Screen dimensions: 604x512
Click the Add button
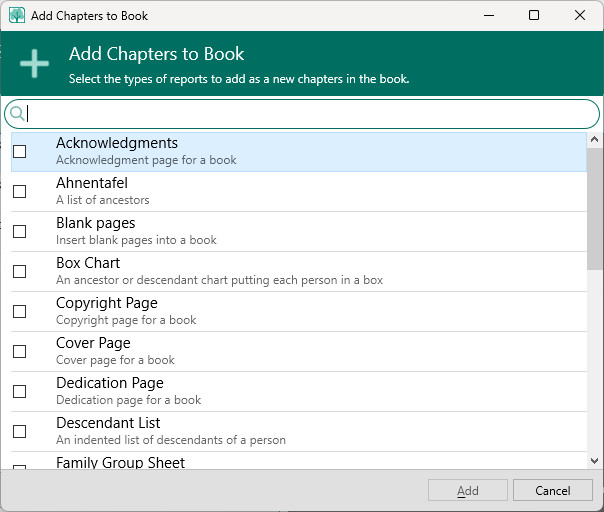(x=468, y=491)
